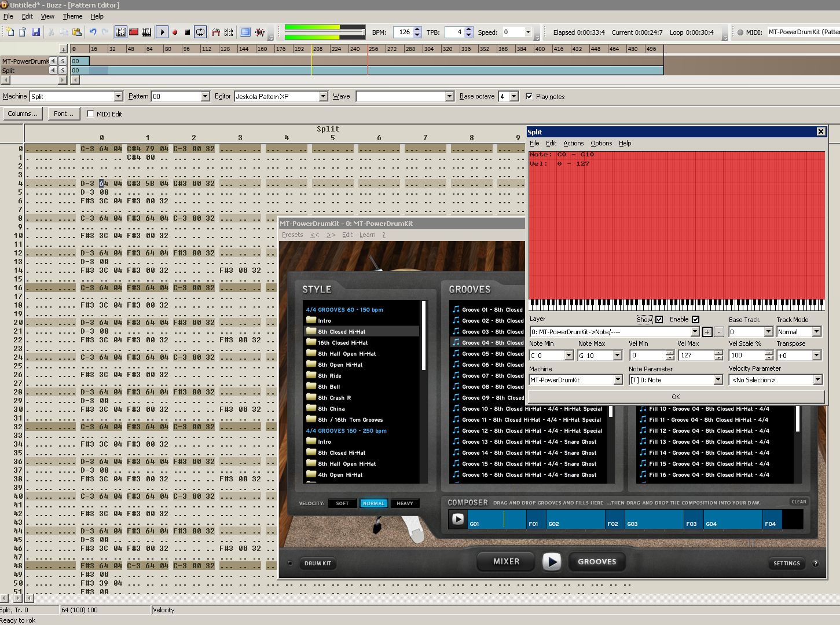Click the black Stop button in toolbar
Screen dimensions: 840x625
187,32
